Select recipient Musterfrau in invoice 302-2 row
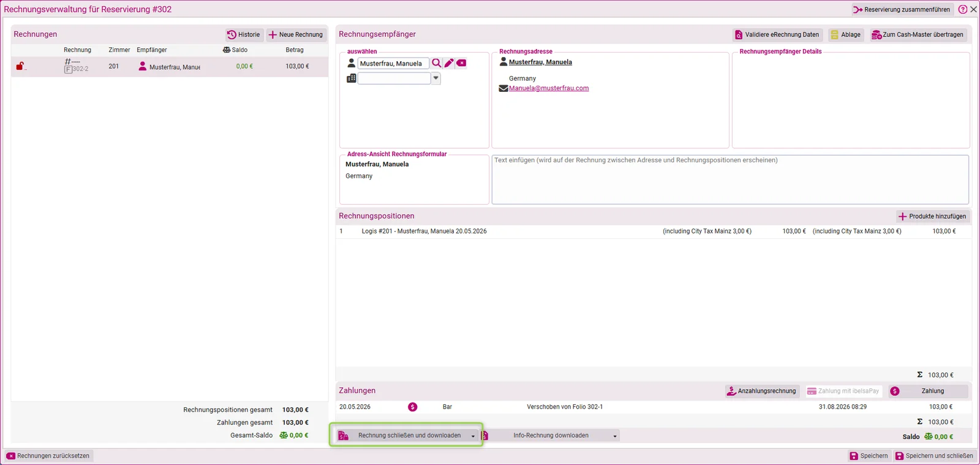 click(x=170, y=67)
